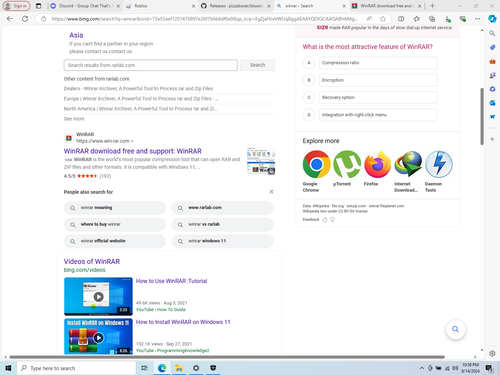The height and width of the screenshot is (375, 500).
Task: Search for winrar vs rarlab suggestion
Action: 222,224
